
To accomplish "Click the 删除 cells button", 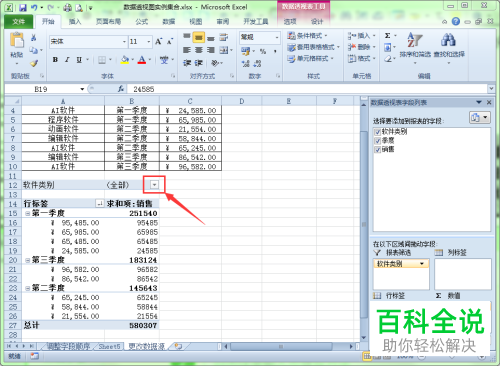I will click(362, 47).
